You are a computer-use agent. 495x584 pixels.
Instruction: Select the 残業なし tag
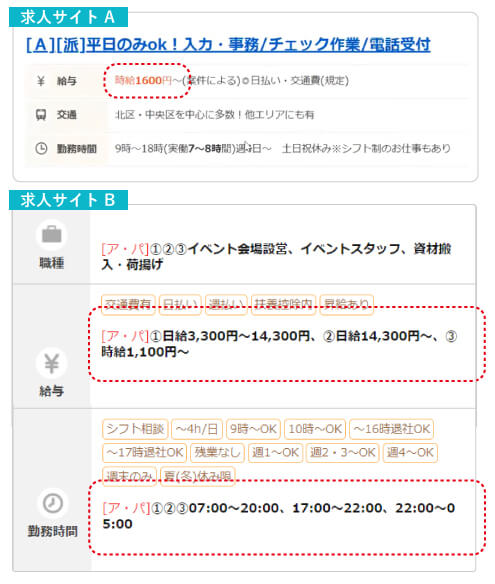tap(218, 453)
